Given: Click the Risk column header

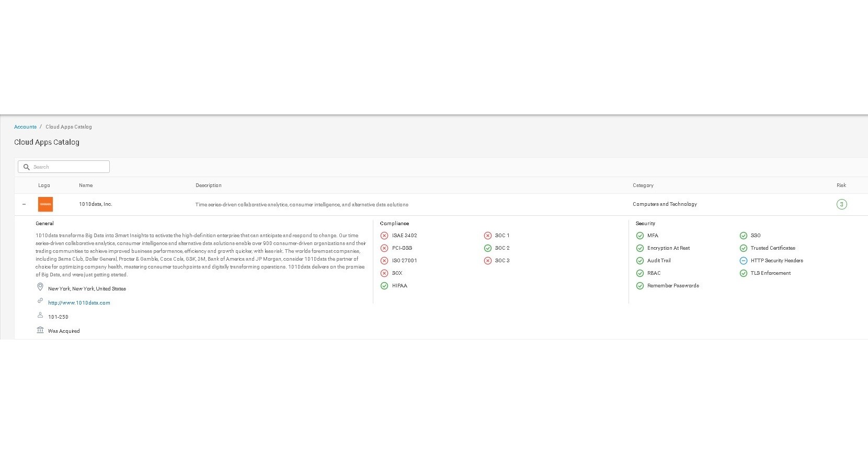Looking at the screenshot, I should 841,185.
